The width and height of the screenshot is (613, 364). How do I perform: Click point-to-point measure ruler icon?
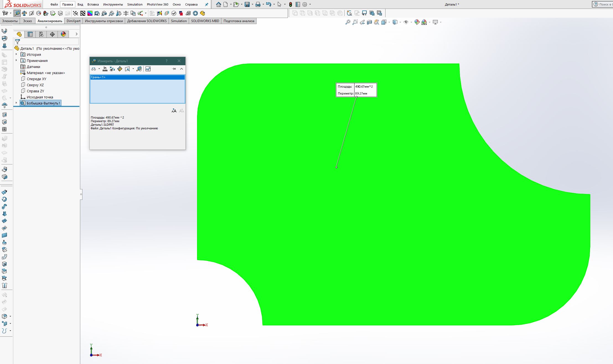point(120,69)
